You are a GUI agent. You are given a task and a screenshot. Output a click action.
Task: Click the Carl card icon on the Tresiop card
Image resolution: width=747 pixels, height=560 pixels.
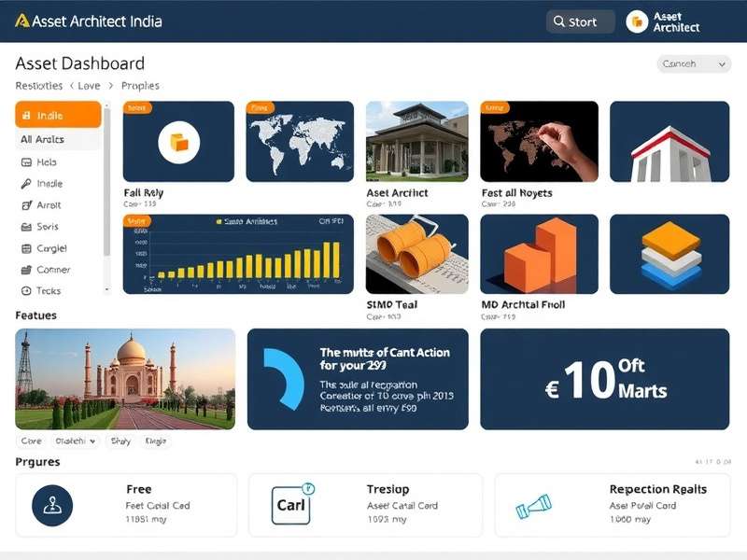pyautogui.click(x=289, y=504)
